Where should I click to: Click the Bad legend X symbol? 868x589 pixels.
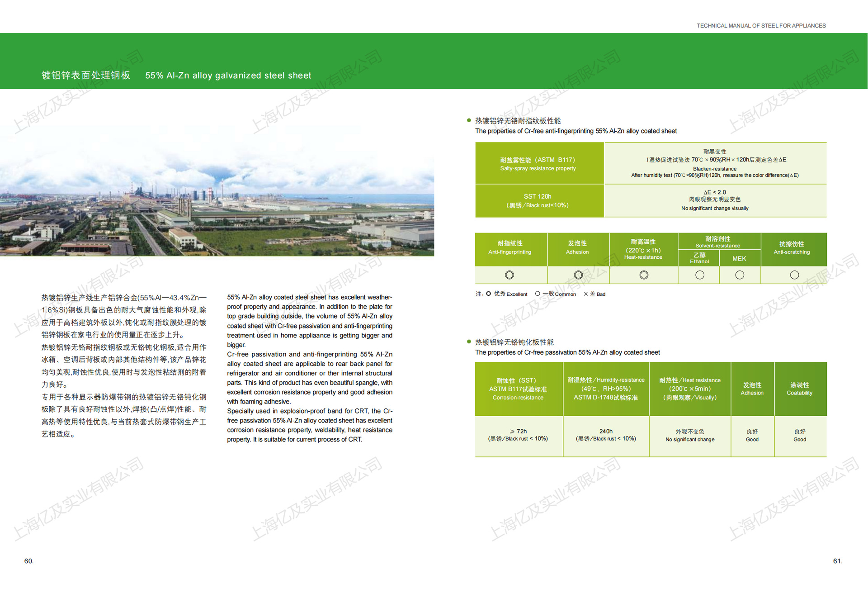pyautogui.click(x=586, y=294)
